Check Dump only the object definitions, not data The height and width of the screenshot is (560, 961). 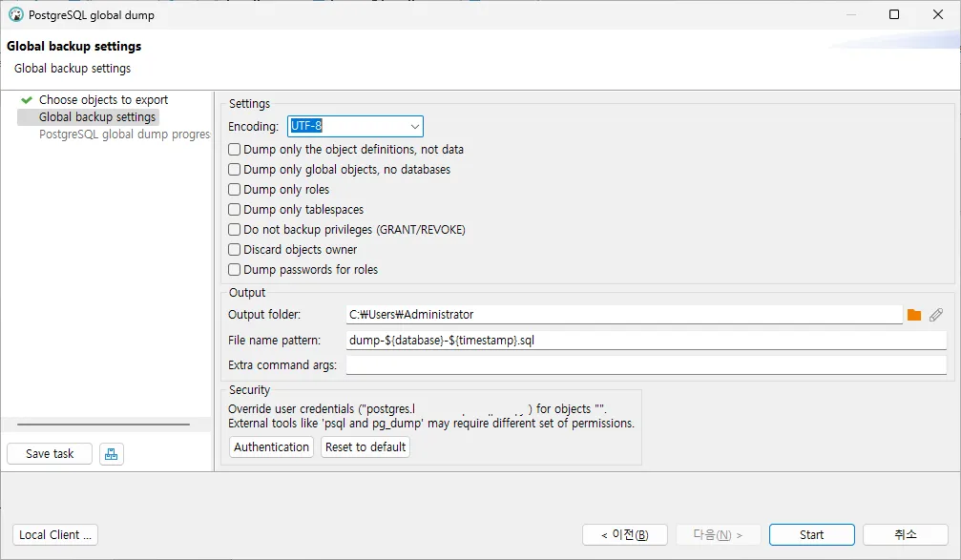[234, 149]
